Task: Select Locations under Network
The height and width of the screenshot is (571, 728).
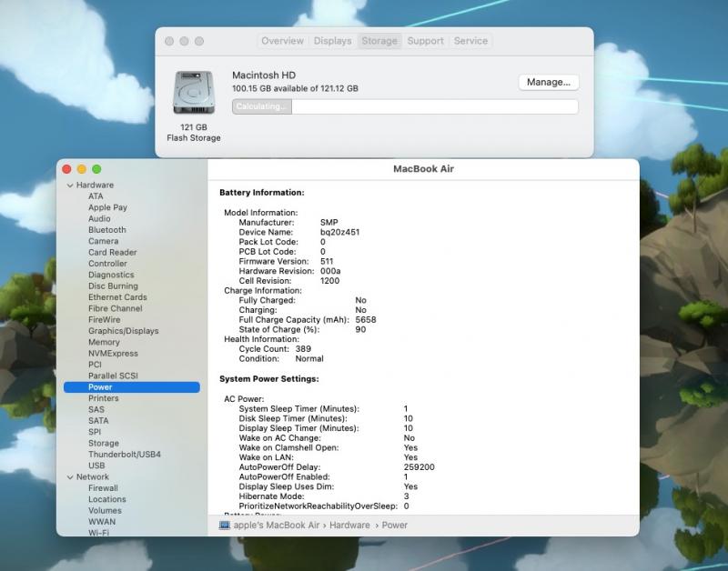Action: 107,499
